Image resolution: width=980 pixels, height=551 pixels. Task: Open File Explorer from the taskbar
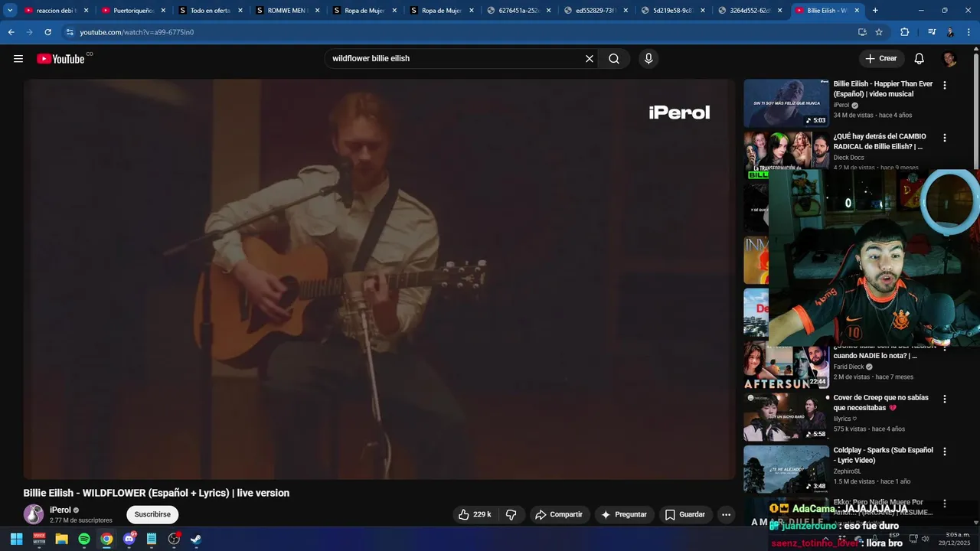click(x=61, y=539)
